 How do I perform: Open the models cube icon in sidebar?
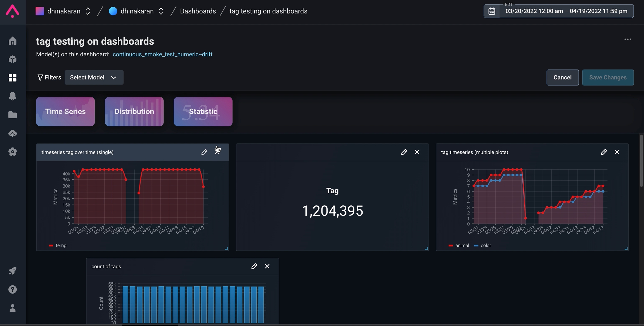(13, 59)
